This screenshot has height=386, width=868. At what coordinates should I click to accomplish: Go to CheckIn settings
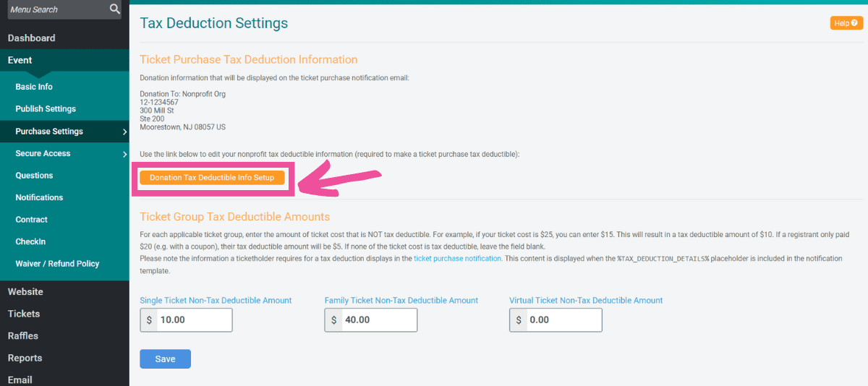30,241
